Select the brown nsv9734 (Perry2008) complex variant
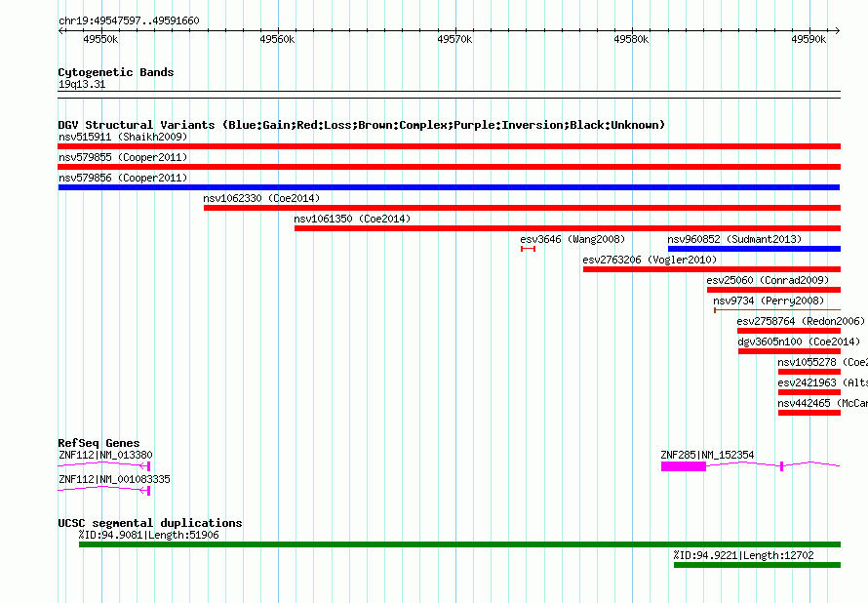Image resolution: width=868 pixels, height=603 pixels. pos(777,310)
